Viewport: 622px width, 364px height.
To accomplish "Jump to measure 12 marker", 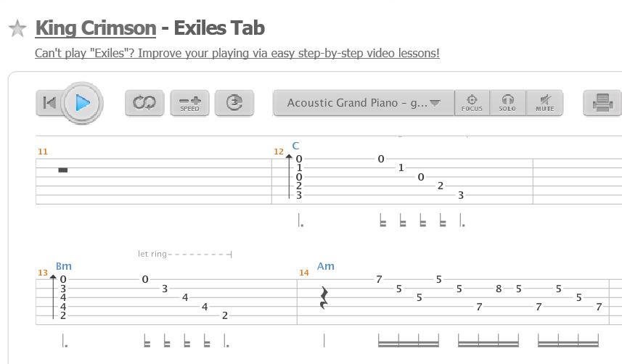I will 279,152.
